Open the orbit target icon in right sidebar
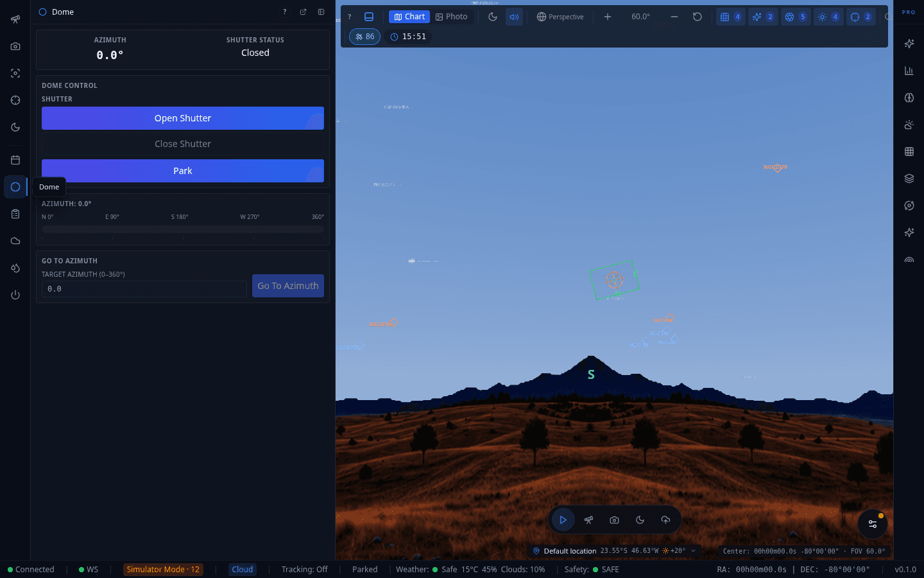924x578 pixels. (909, 206)
